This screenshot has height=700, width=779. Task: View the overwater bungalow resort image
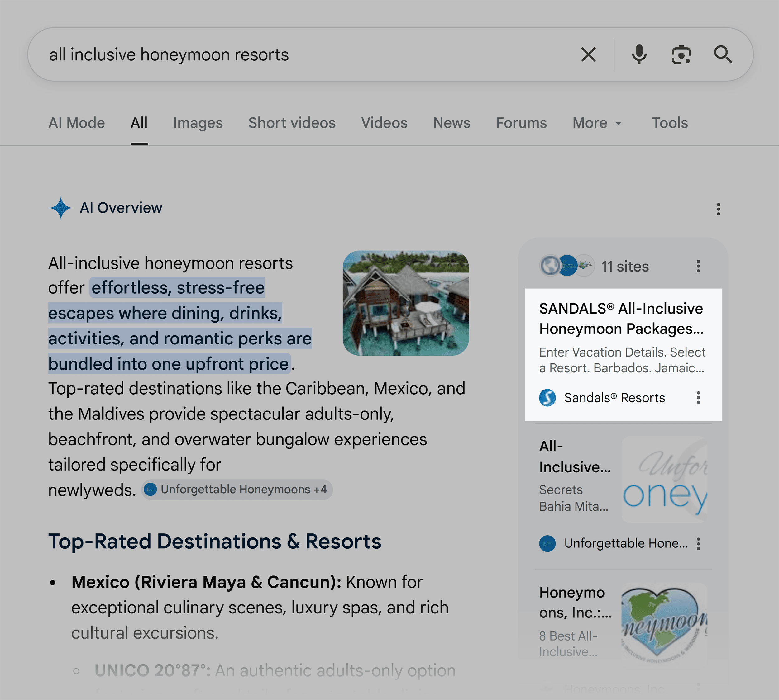406,303
